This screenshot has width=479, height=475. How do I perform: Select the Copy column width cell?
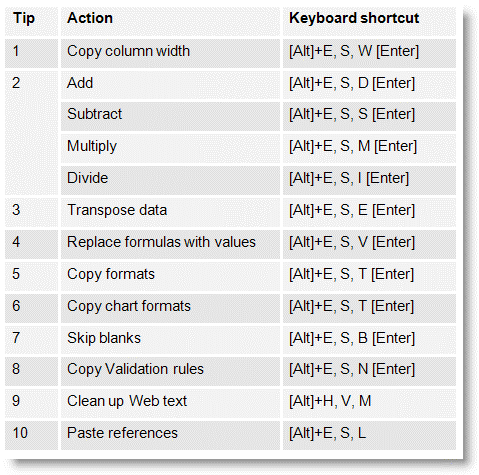click(170, 53)
